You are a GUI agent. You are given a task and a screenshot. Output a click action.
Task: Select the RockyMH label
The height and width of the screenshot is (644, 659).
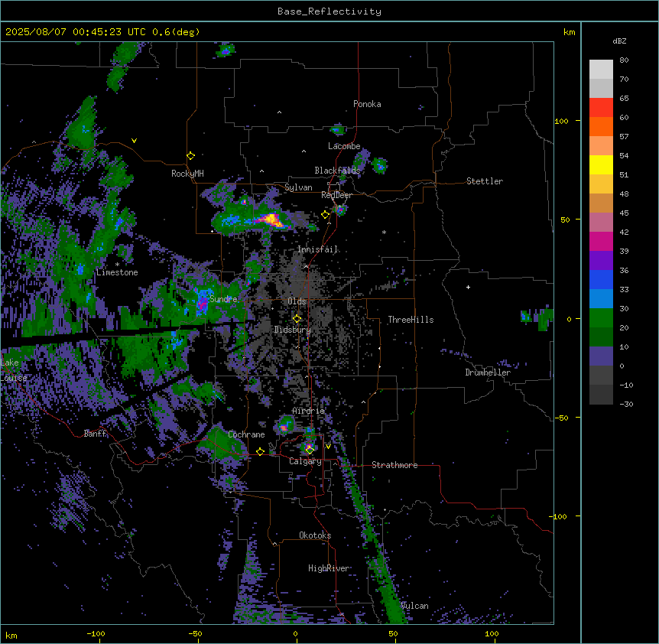(x=187, y=173)
